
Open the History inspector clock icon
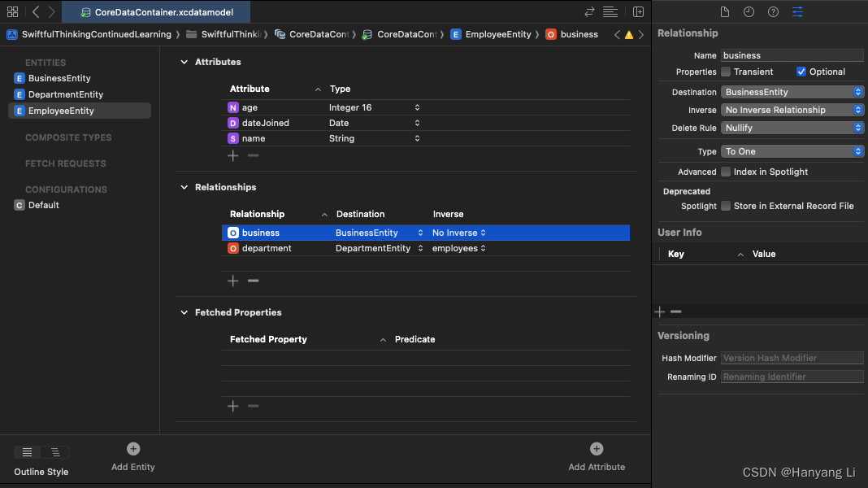tap(749, 11)
